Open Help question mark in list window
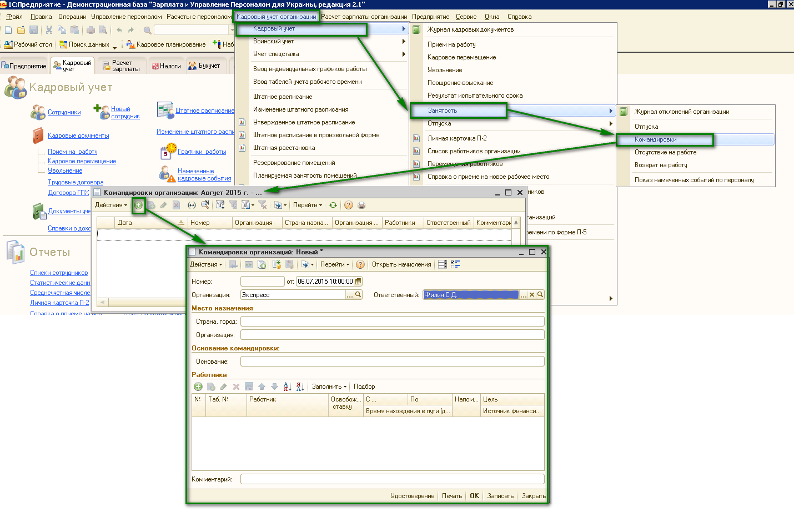 [x=349, y=205]
